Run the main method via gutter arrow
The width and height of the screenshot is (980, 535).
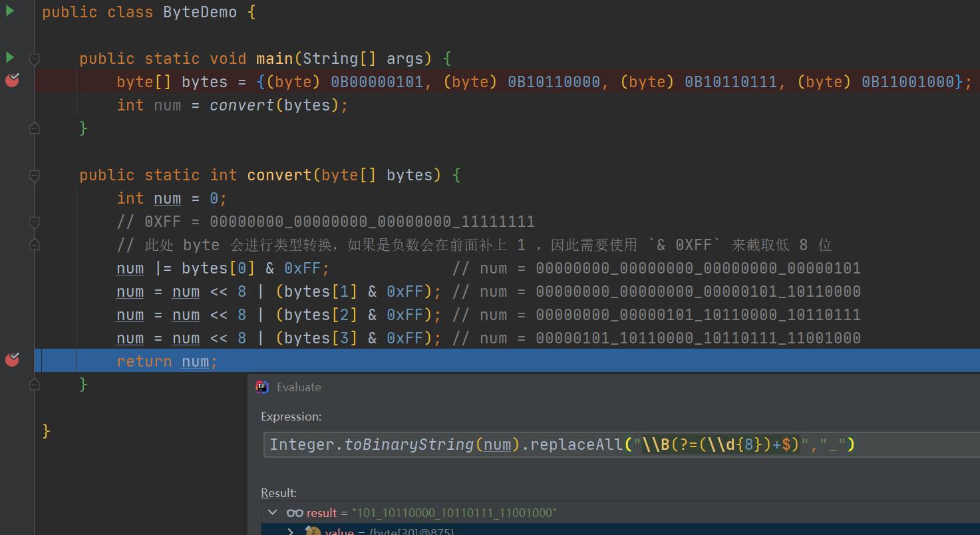point(10,57)
